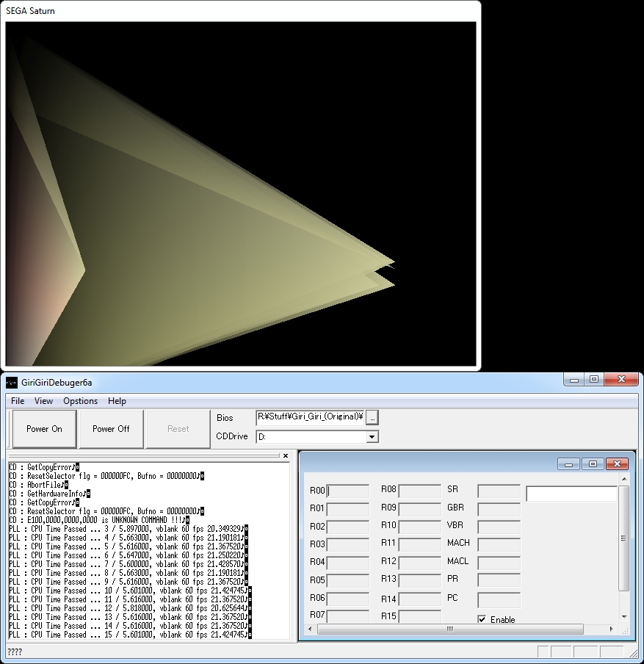This screenshot has width=644, height=664.
Task: Open the Opstions menu
Action: coord(81,401)
